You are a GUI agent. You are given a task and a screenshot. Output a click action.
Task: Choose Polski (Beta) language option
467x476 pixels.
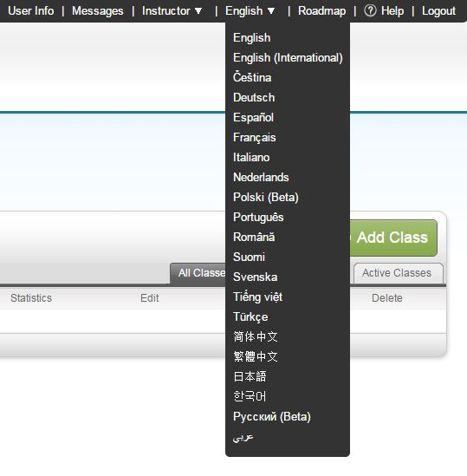point(266,198)
